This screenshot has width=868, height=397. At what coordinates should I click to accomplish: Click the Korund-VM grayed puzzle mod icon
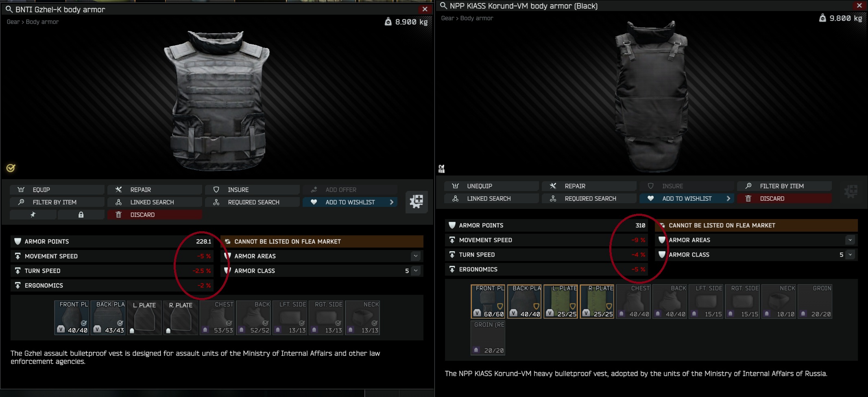coord(851,191)
